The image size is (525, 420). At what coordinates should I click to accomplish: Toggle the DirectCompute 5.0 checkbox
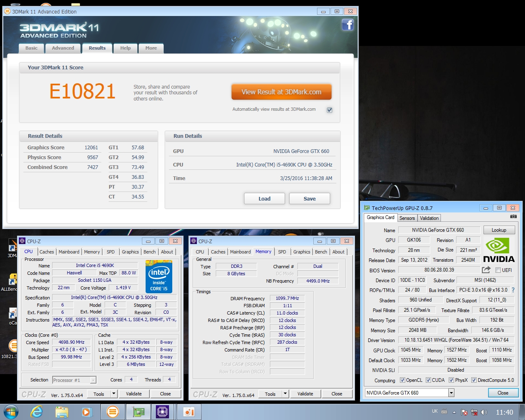point(474,380)
